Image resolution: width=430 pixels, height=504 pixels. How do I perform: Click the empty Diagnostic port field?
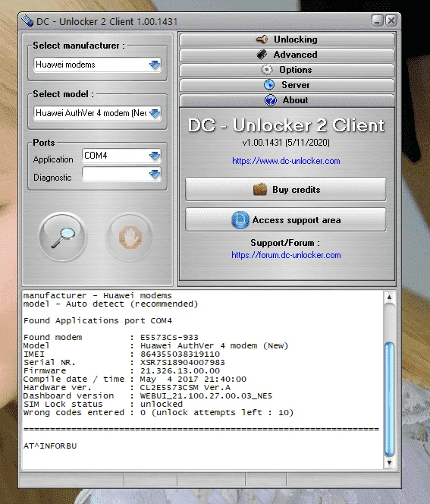point(121,175)
